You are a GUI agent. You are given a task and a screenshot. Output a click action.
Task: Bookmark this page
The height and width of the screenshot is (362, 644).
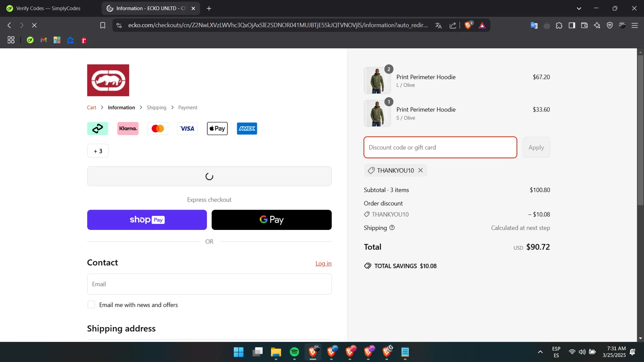point(103,25)
